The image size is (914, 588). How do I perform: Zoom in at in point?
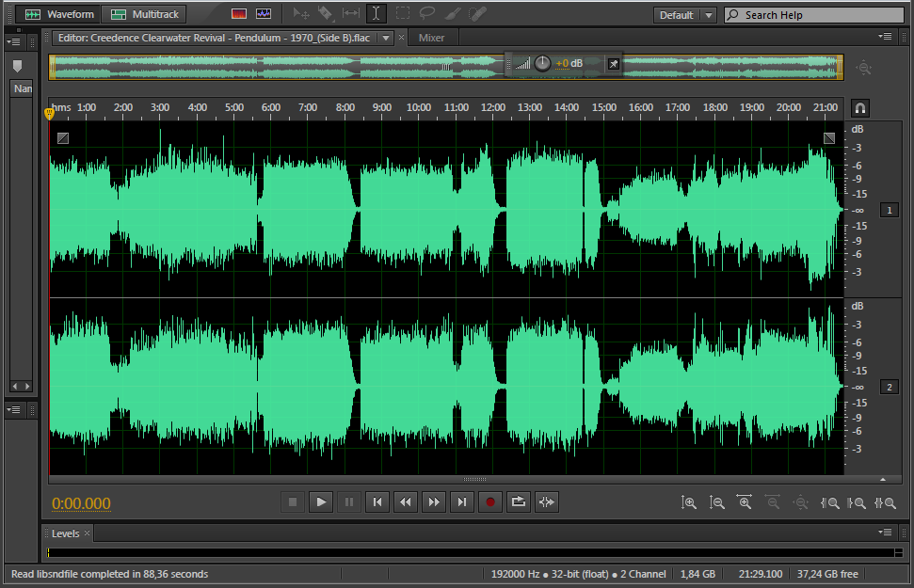tap(829, 502)
